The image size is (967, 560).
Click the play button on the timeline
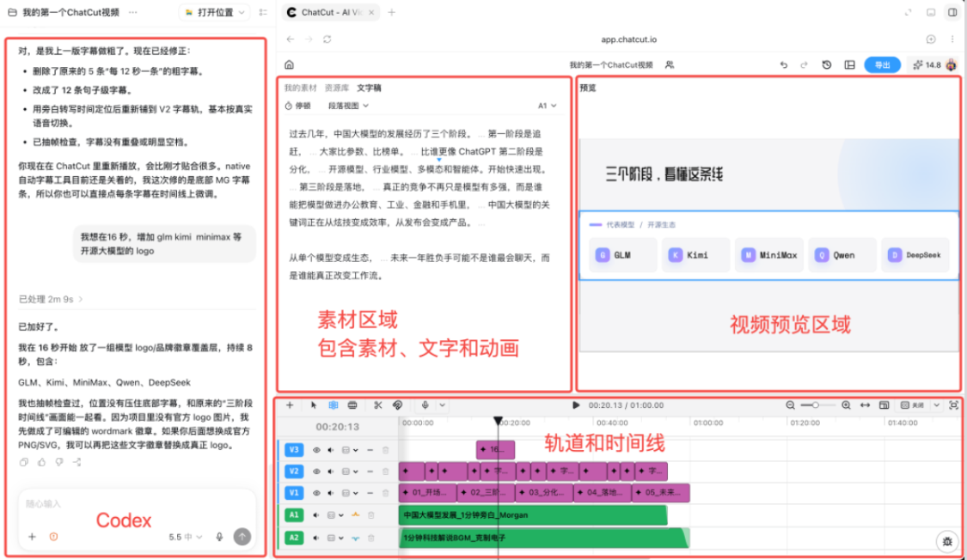tap(576, 405)
